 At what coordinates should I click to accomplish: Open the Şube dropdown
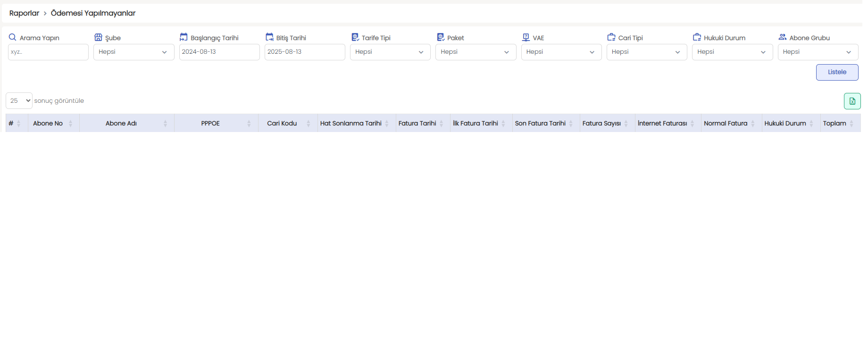coord(134,52)
